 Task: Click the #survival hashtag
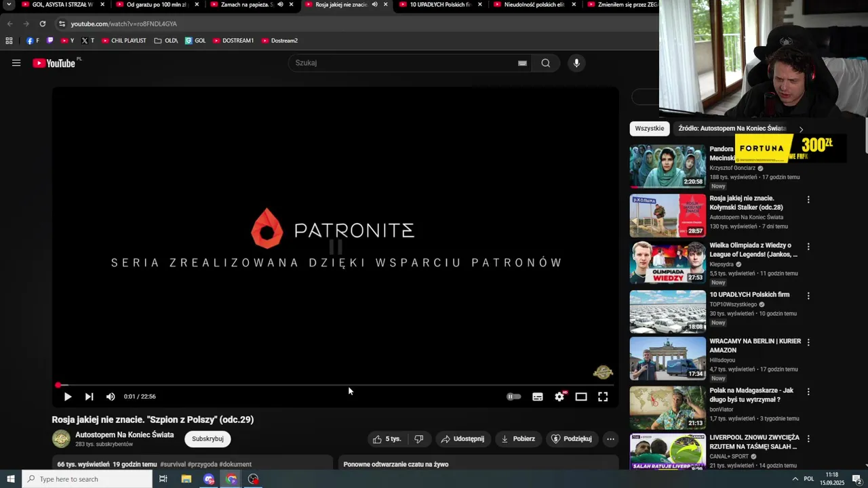(x=172, y=464)
